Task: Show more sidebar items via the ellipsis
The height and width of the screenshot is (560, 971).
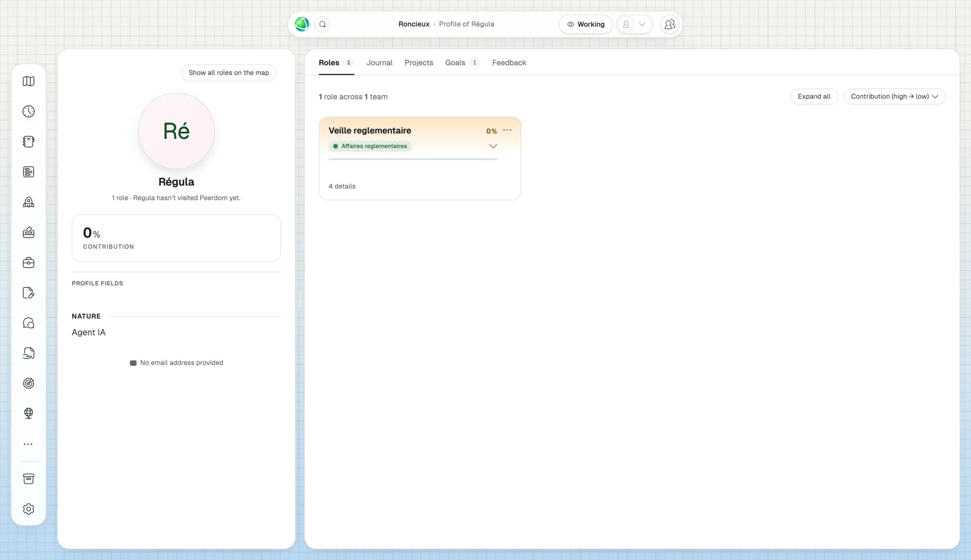Action: pyautogui.click(x=29, y=444)
